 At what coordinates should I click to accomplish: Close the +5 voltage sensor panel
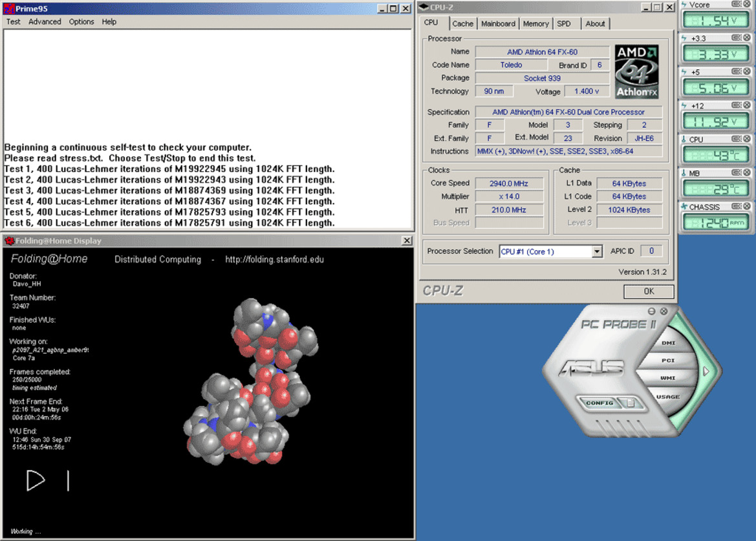click(746, 71)
